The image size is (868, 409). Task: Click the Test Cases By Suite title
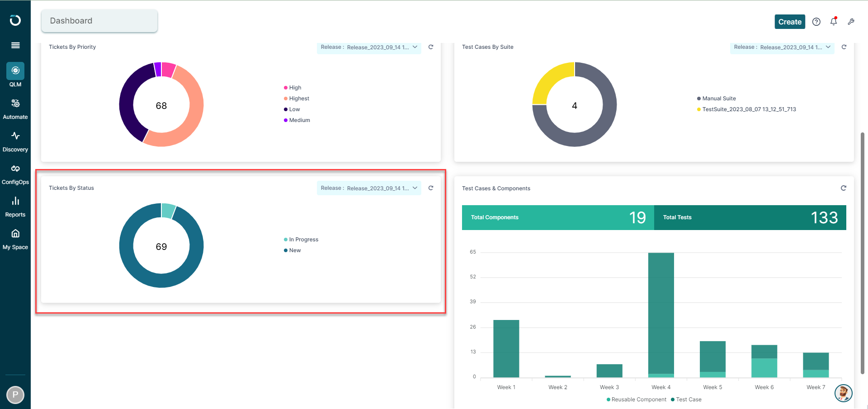(488, 47)
